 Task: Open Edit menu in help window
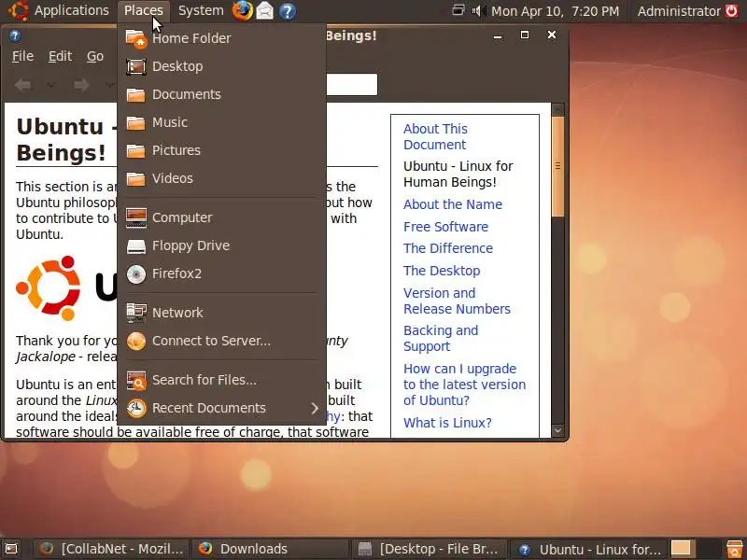tap(60, 56)
